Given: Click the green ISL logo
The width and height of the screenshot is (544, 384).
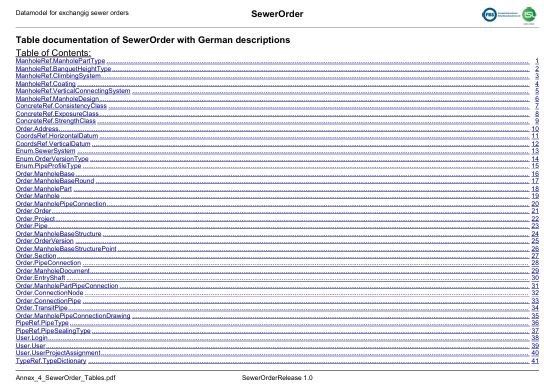Looking at the screenshot, I should pyautogui.click(x=529, y=15).
